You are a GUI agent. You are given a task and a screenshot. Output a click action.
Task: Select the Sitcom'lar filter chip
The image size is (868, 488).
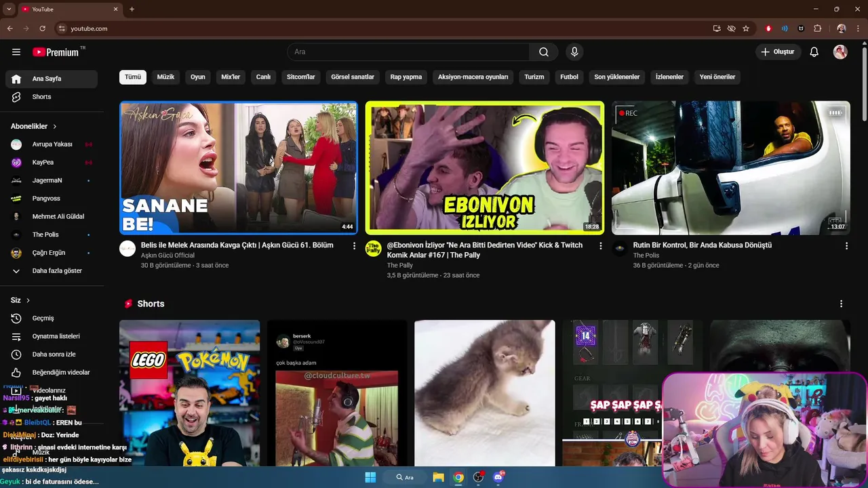point(301,77)
